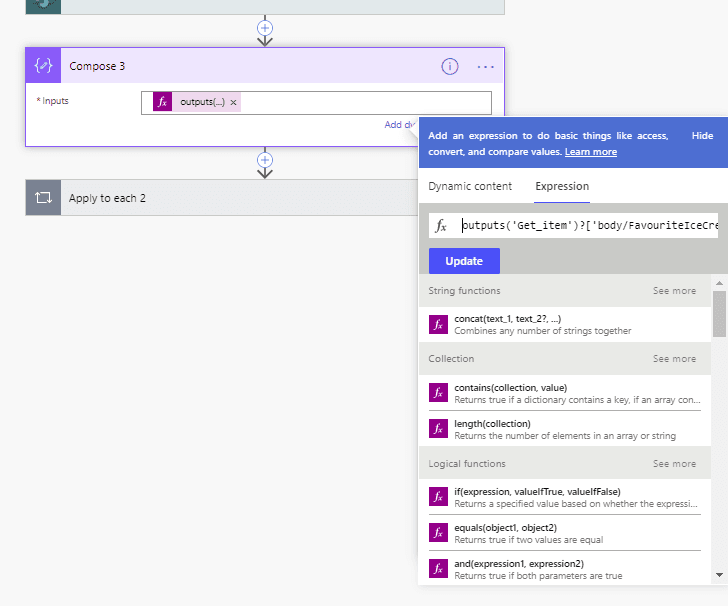Select the contains function icon
Image resolution: width=728 pixels, height=606 pixels.
pyautogui.click(x=438, y=393)
